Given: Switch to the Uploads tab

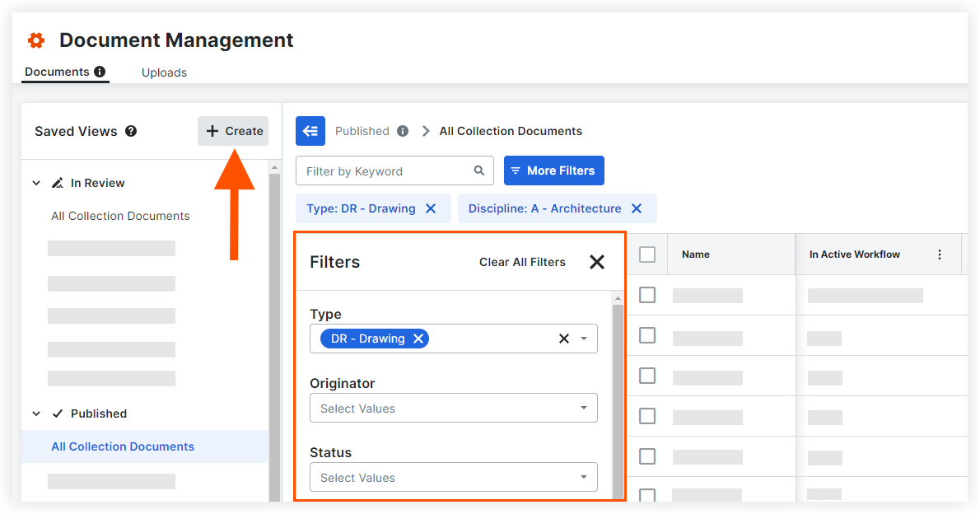Looking at the screenshot, I should tap(164, 72).
